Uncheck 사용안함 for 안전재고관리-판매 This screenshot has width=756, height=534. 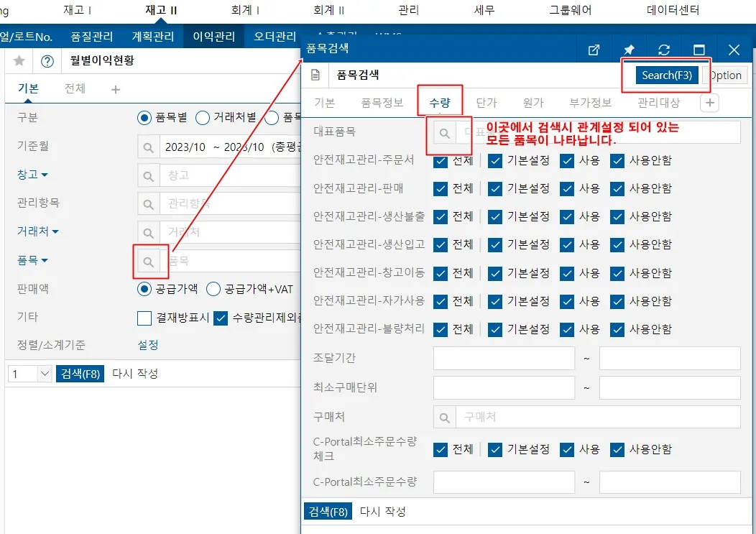point(617,188)
